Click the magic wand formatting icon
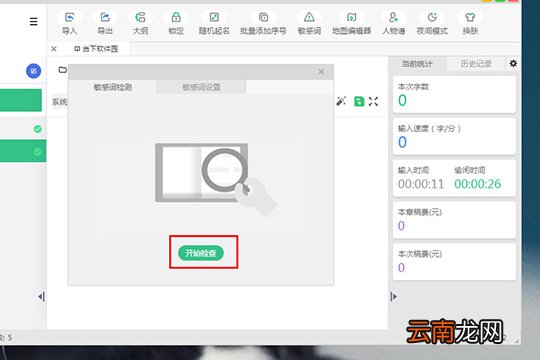The height and width of the screenshot is (360, 540). (341, 101)
